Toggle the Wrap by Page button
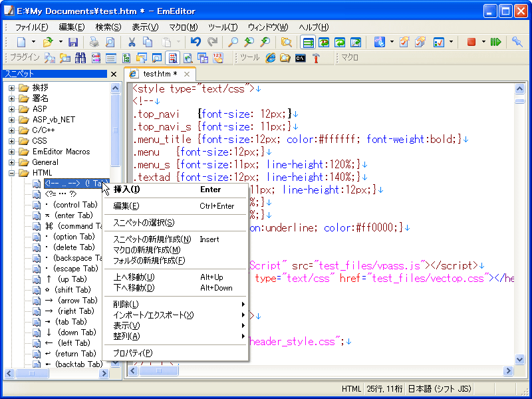The height and width of the screenshot is (399, 532). 356,42
